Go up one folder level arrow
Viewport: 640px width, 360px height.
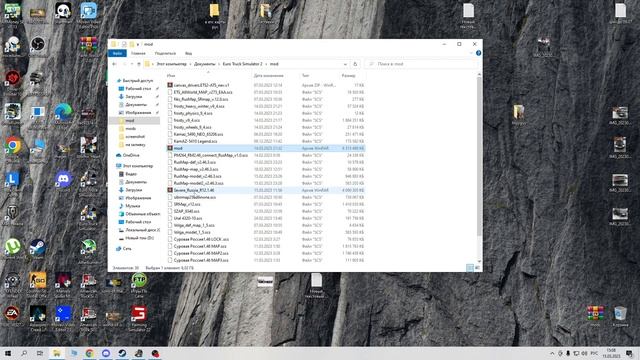(139, 64)
